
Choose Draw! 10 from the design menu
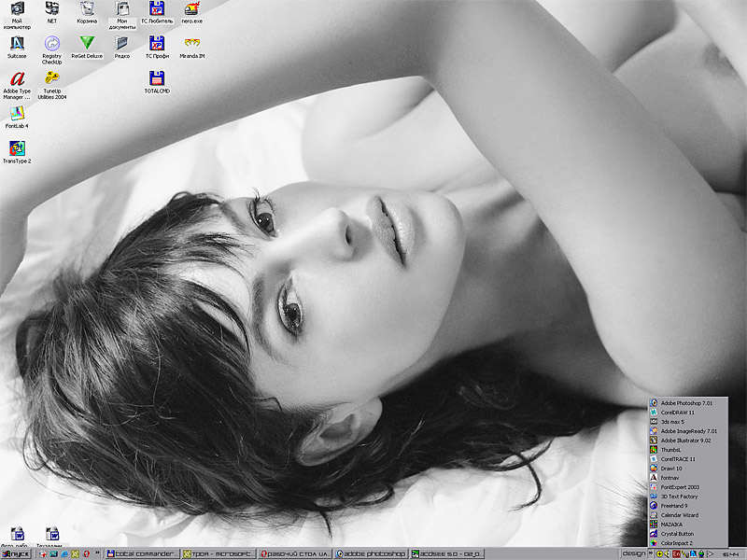[688, 469]
